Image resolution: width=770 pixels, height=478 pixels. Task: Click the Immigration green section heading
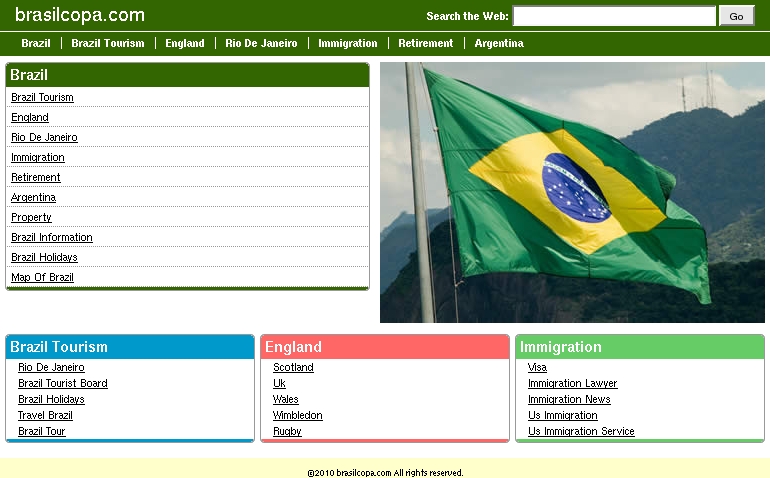561,347
